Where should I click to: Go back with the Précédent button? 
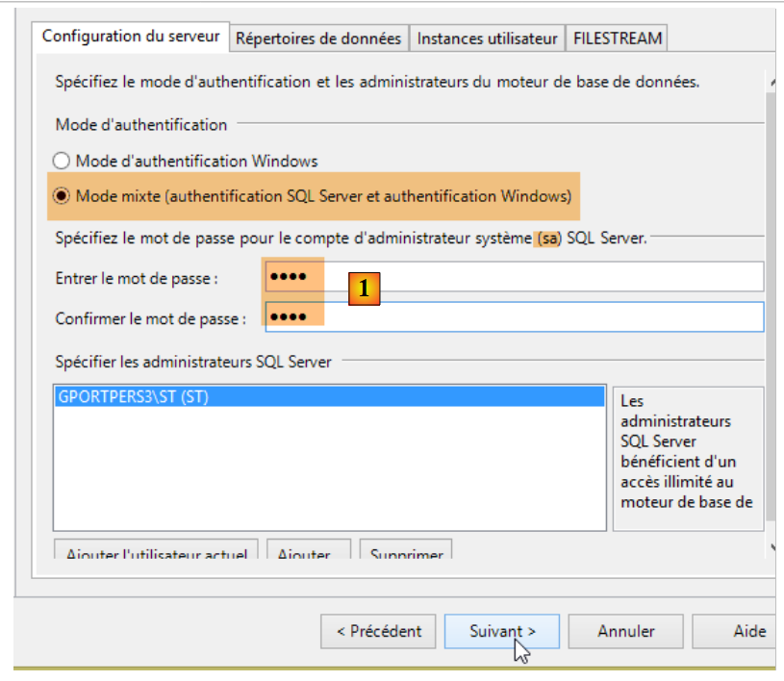[378, 632]
